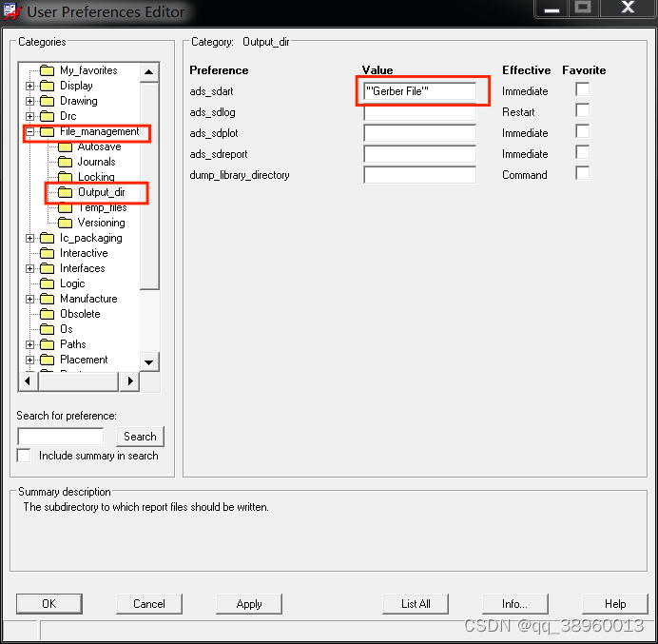Mark ads_sdart as a favorite
This screenshot has height=644, width=658.
[x=582, y=89]
